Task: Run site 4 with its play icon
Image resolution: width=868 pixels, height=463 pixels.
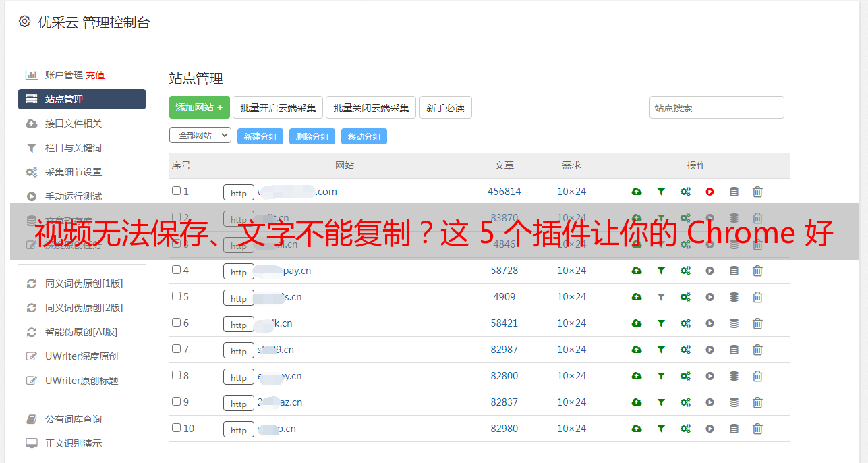Action: coord(710,271)
